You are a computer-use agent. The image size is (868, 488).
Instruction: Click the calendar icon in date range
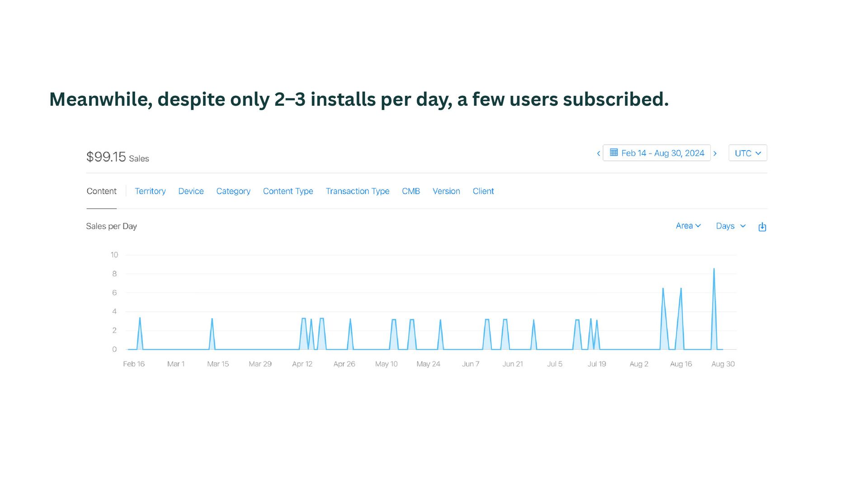tap(613, 153)
